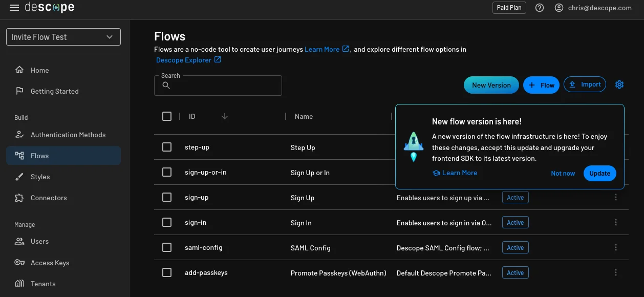This screenshot has height=297, width=644.
Task: Check the saml-config flow checkbox
Action: click(x=167, y=247)
